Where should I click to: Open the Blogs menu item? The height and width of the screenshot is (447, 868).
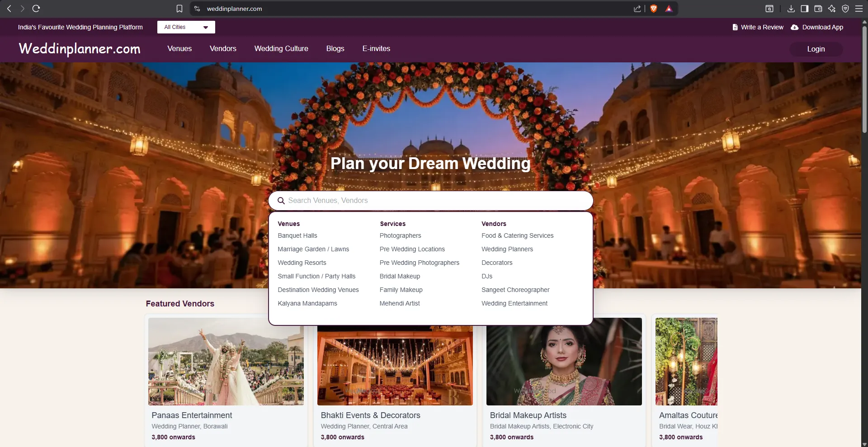tap(335, 49)
